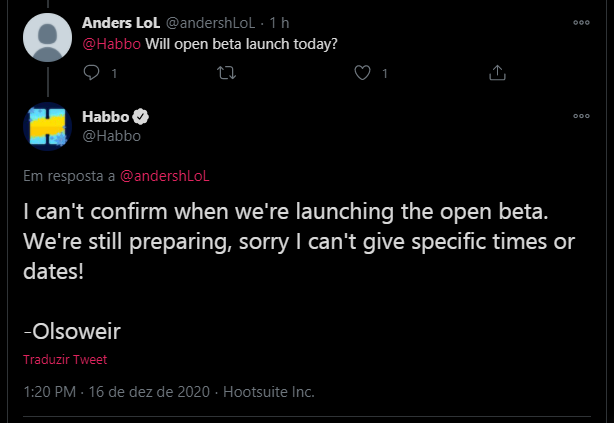This screenshot has height=423, width=614.
Task: Open @andershLoL link after Em resposta a
Action: click(x=164, y=176)
